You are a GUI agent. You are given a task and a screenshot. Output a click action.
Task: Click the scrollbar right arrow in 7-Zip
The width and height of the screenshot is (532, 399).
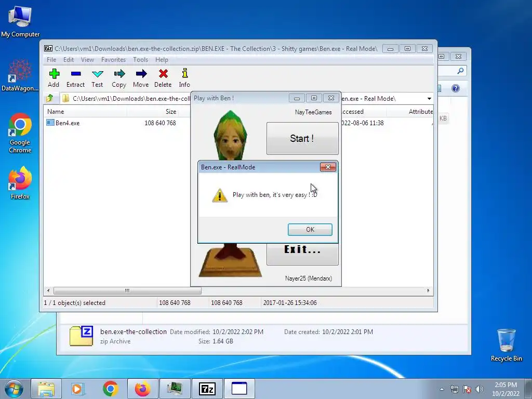point(428,291)
